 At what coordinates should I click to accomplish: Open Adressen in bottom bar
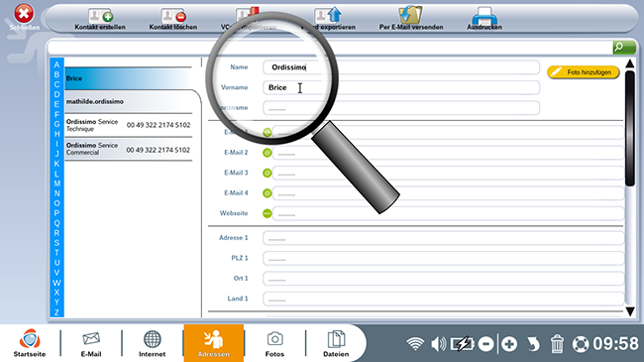point(214,343)
